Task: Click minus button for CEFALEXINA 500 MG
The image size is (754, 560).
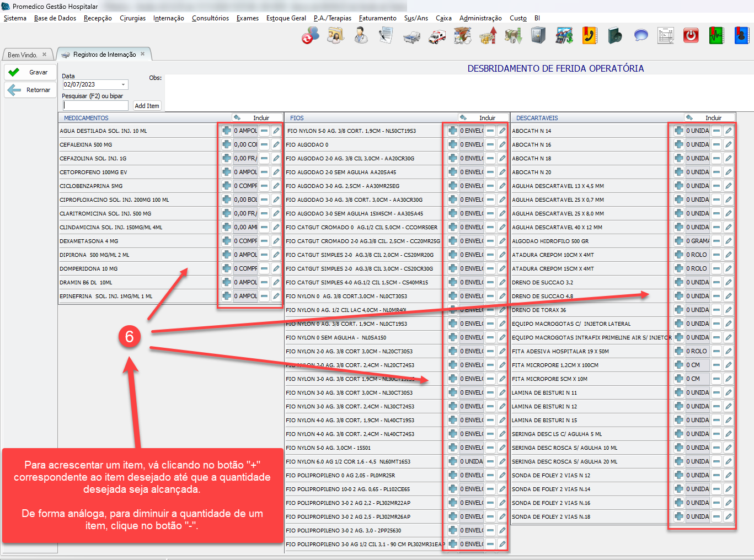Action: (264, 144)
